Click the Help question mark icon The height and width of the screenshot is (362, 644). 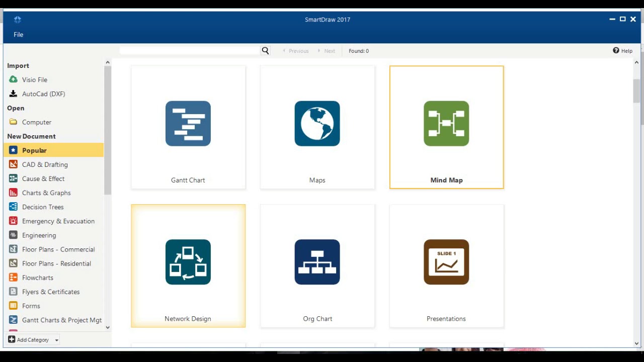click(x=616, y=50)
